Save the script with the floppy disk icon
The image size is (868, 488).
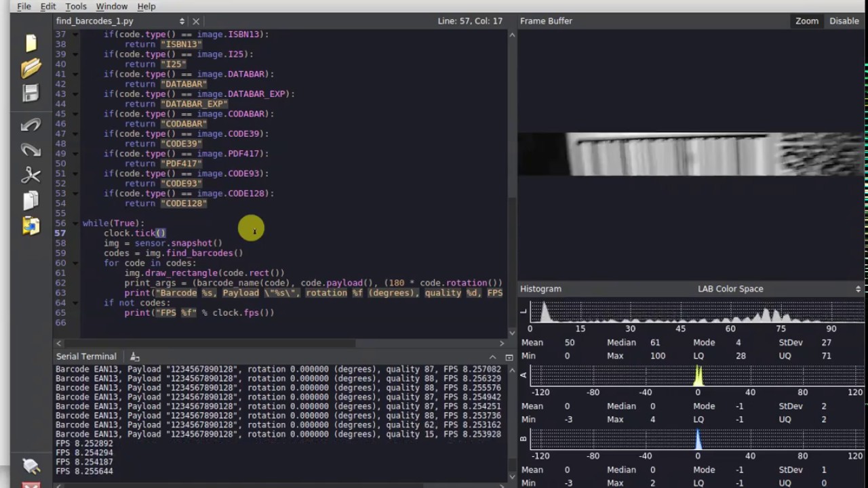pyautogui.click(x=31, y=93)
